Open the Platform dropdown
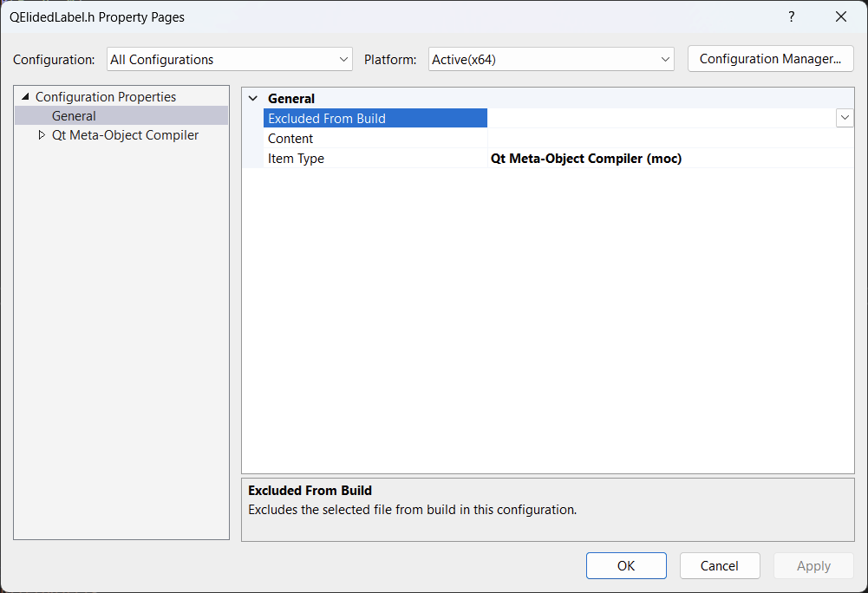The height and width of the screenshot is (593, 868). pos(551,60)
